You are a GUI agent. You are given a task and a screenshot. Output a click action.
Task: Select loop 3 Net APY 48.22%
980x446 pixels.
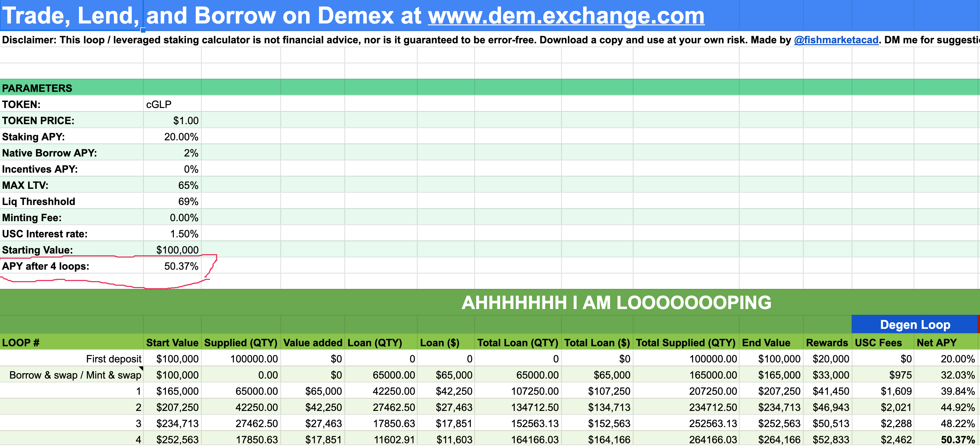pyautogui.click(x=946, y=423)
